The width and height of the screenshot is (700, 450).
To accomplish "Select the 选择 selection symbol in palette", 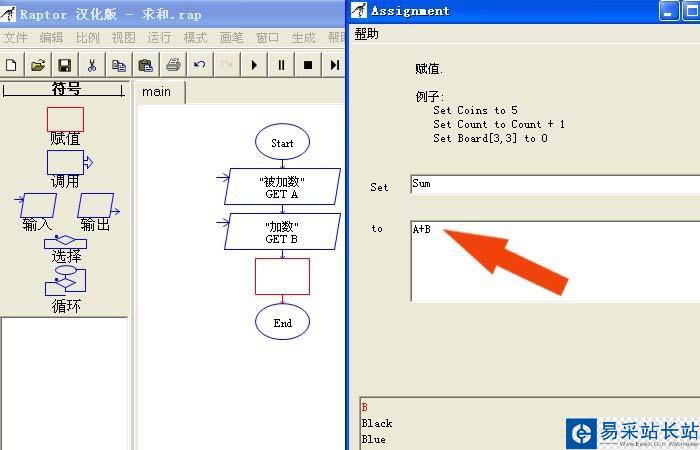I will (66, 249).
